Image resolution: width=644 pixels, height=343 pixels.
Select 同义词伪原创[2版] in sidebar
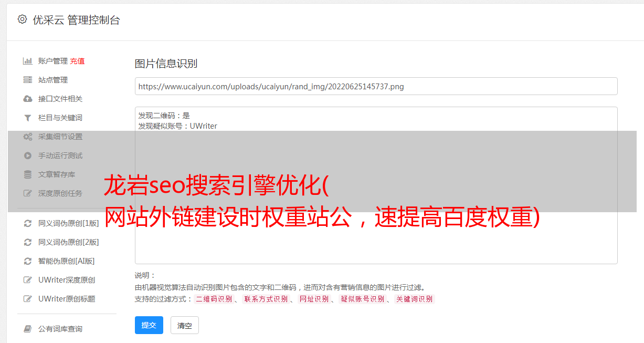[x=68, y=242]
